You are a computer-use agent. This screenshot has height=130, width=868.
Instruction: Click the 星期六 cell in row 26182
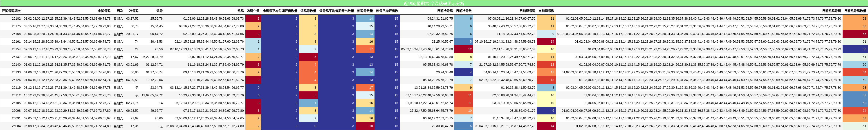118,19
